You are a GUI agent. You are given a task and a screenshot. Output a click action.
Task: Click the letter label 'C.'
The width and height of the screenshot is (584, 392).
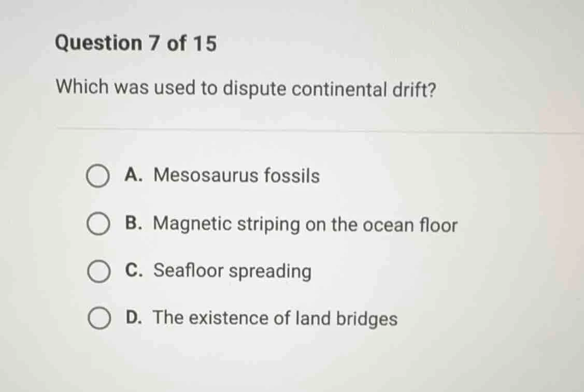click(x=135, y=271)
